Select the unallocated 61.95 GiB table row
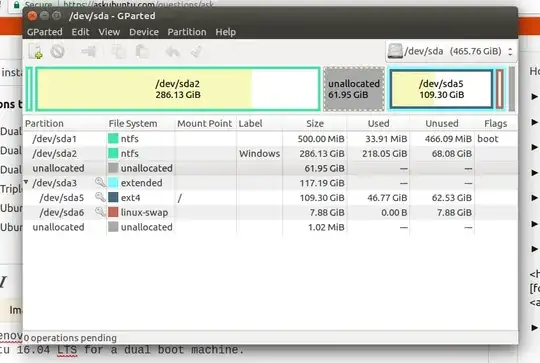 pyautogui.click(x=270, y=168)
